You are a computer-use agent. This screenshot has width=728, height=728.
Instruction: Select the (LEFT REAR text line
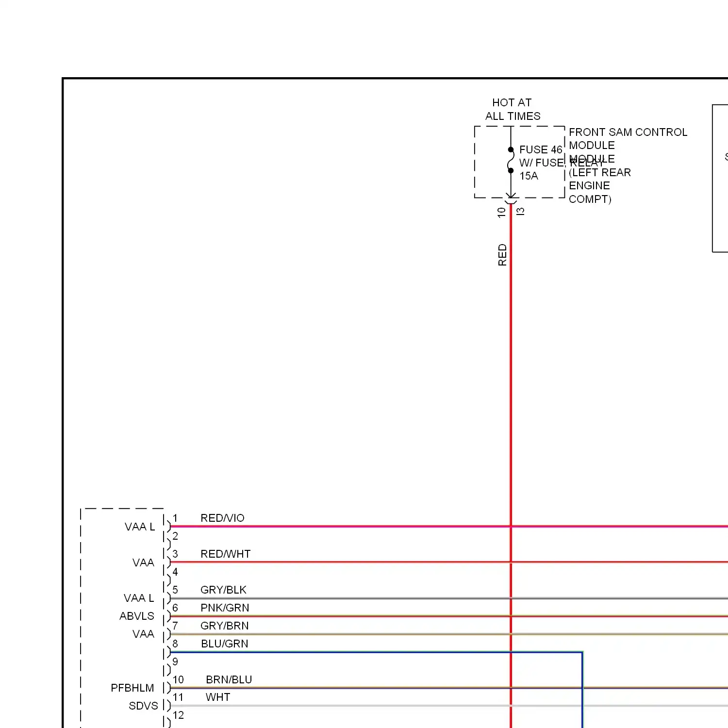tap(600, 172)
